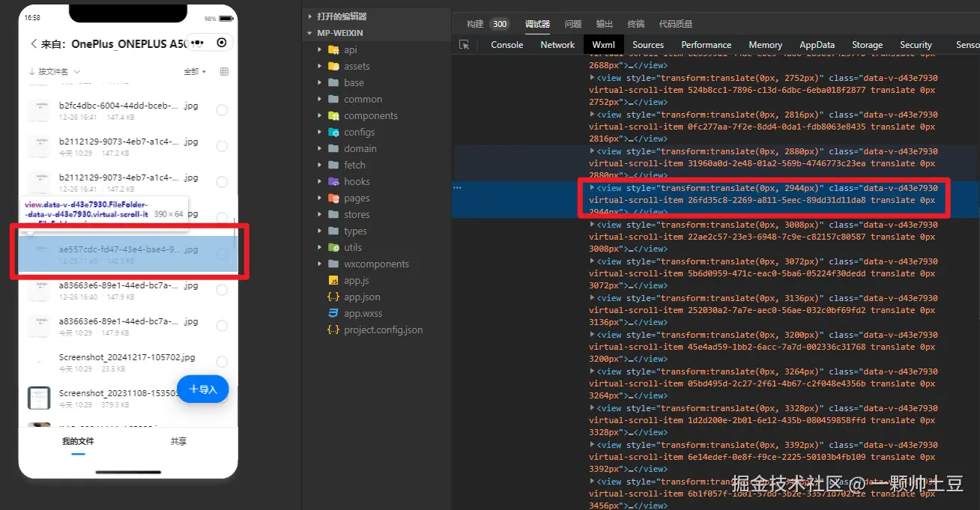
Task: Open the Sources tab
Action: coord(648,45)
